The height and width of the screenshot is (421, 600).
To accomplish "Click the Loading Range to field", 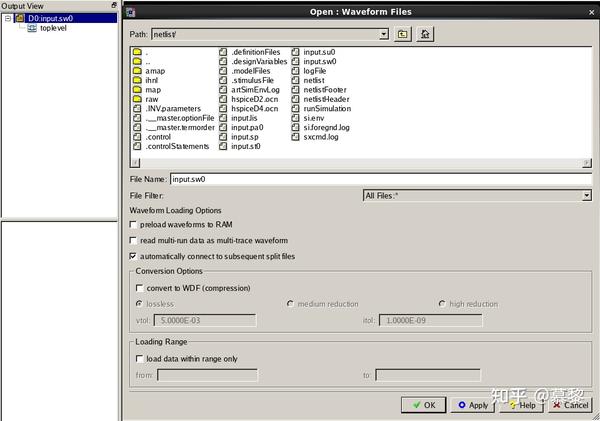I will pos(428,375).
